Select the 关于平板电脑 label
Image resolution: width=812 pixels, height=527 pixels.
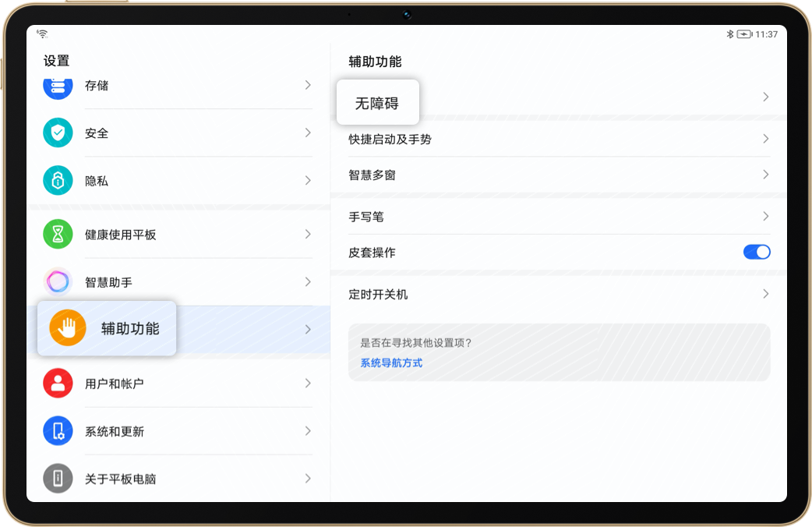(x=121, y=479)
